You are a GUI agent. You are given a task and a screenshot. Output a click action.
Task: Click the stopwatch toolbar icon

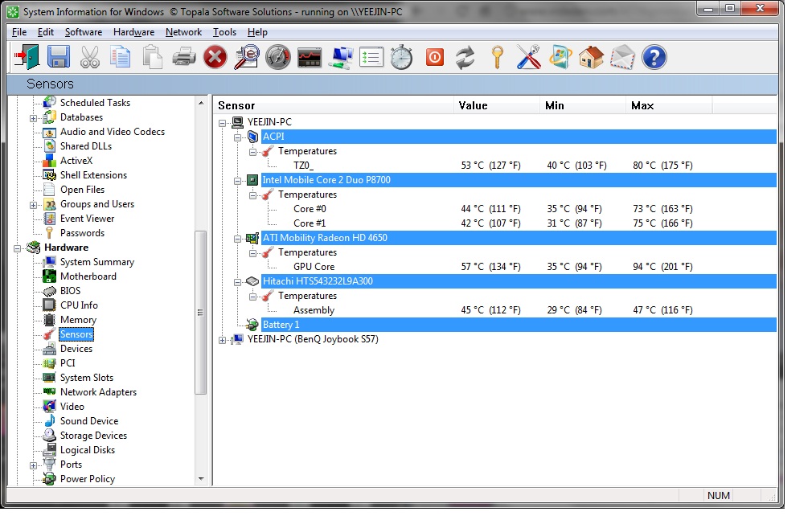click(x=401, y=57)
